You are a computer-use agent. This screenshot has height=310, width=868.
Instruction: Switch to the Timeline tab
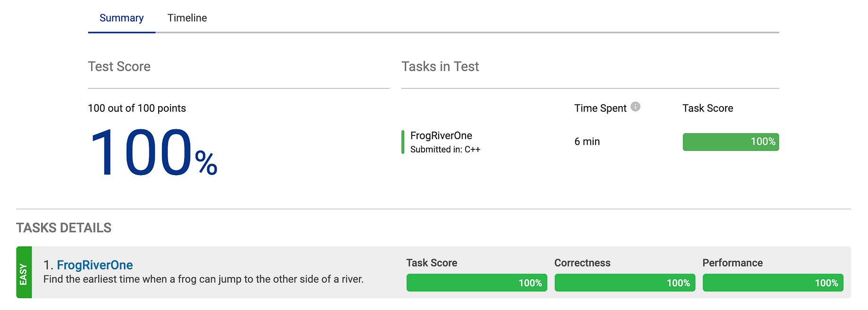pyautogui.click(x=187, y=18)
